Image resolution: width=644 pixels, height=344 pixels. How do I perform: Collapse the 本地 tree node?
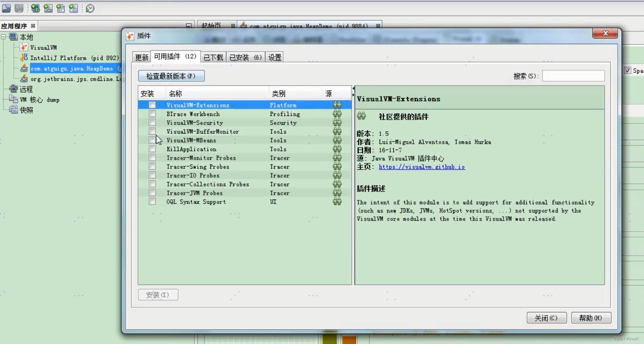(x=4, y=37)
